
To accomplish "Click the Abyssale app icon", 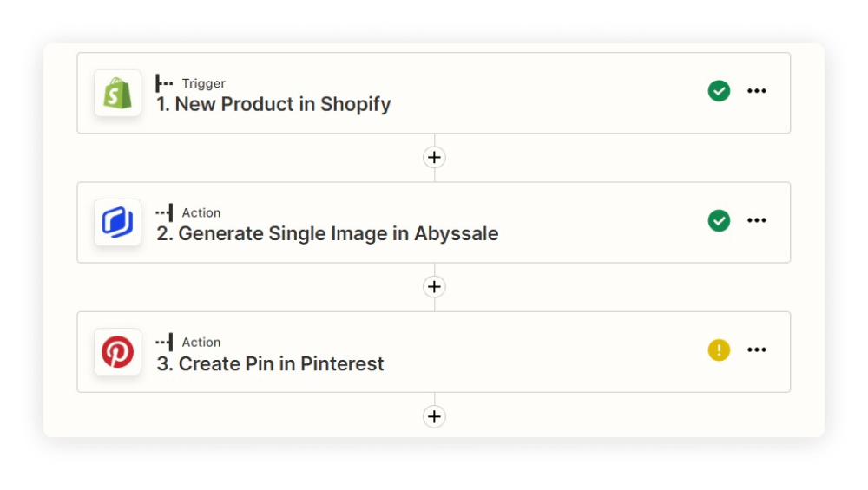I will click(x=117, y=222).
